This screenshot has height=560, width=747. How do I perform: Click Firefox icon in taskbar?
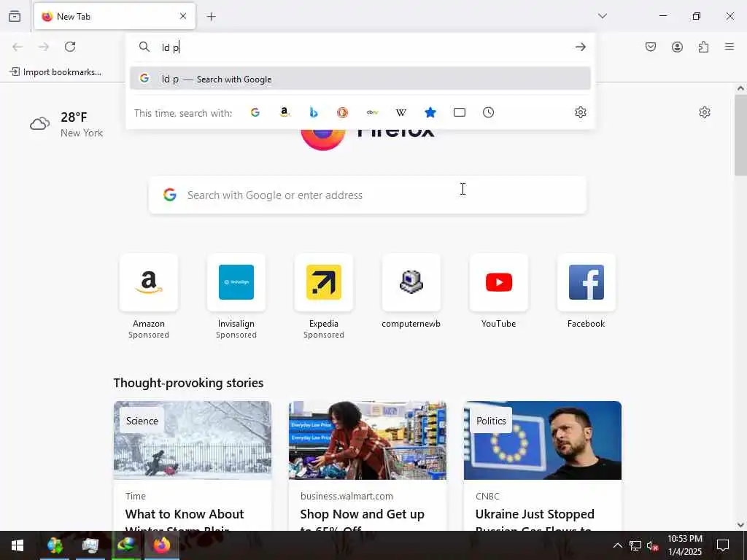(x=161, y=545)
